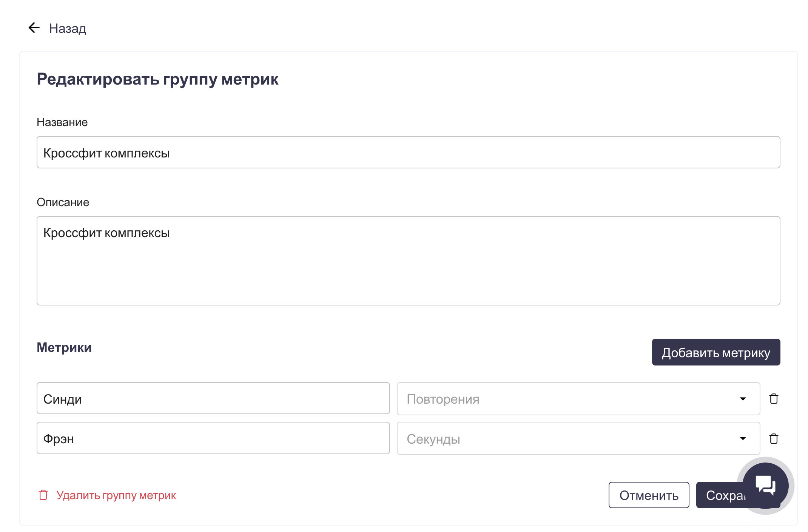Image resolution: width=808 pixels, height=532 pixels.
Task: Click inside the Описание text area
Action: pos(408,261)
